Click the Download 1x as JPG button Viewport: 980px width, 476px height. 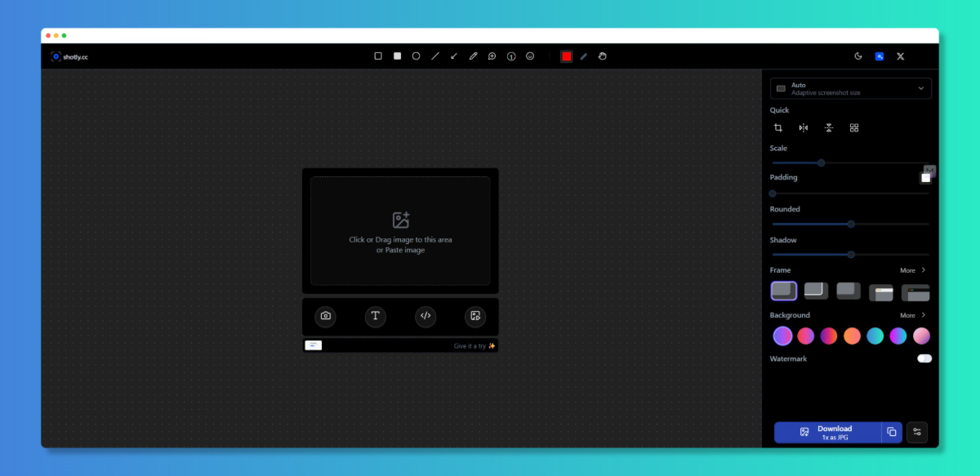(x=827, y=432)
